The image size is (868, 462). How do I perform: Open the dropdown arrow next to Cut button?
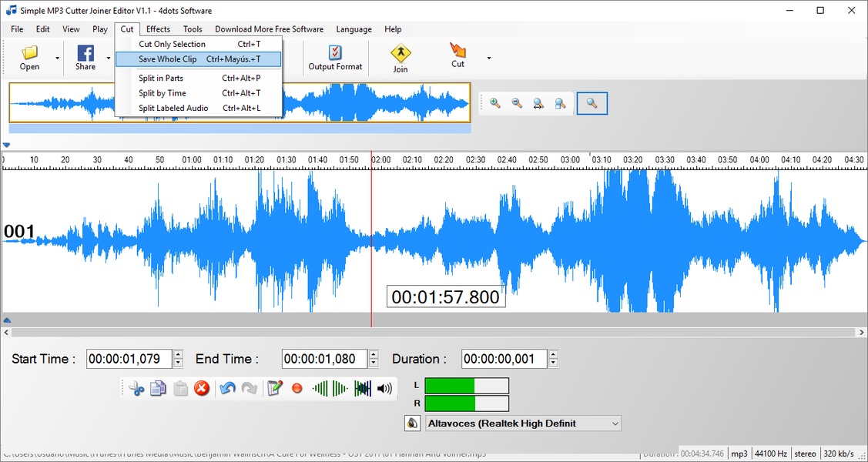(x=488, y=58)
